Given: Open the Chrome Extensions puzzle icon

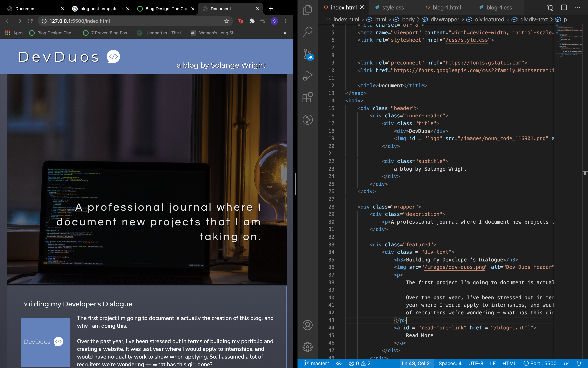Looking at the screenshot, I should point(252,21).
